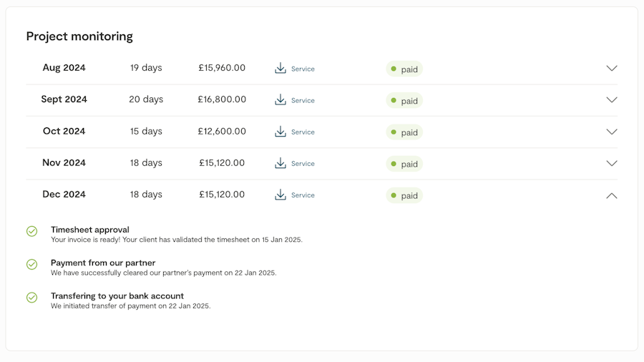Click the Transfering to bank account check icon
644x362 pixels.
click(32, 298)
